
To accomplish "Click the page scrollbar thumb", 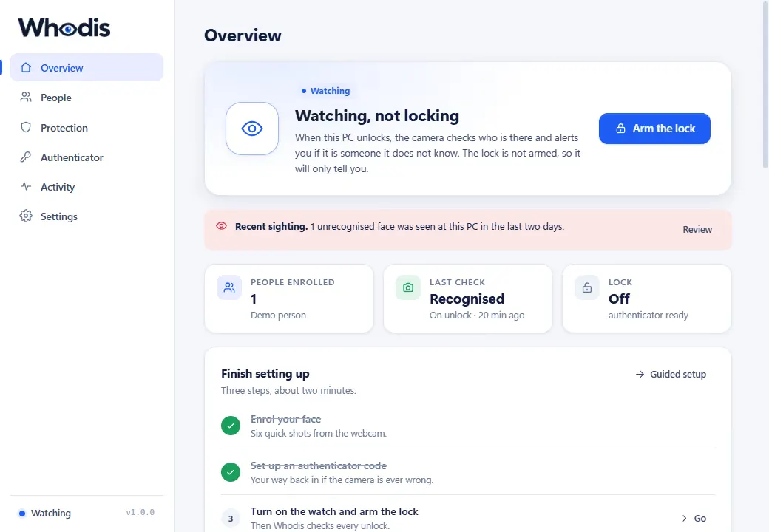I will (x=765, y=84).
